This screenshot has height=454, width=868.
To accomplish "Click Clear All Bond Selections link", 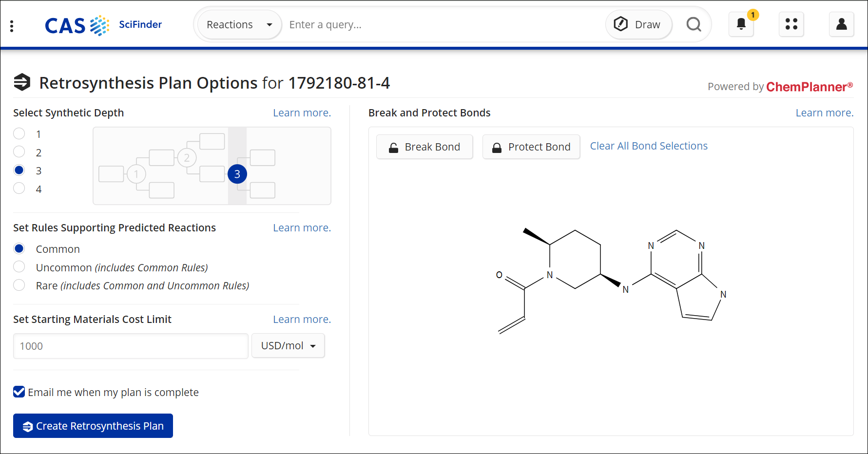I will (x=648, y=146).
